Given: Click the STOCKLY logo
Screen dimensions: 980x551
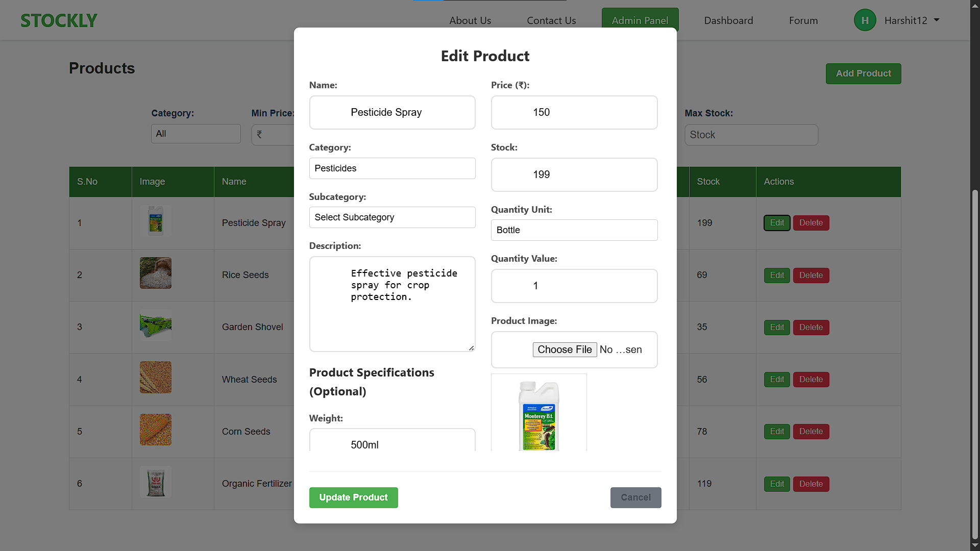Looking at the screenshot, I should click(x=59, y=20).
